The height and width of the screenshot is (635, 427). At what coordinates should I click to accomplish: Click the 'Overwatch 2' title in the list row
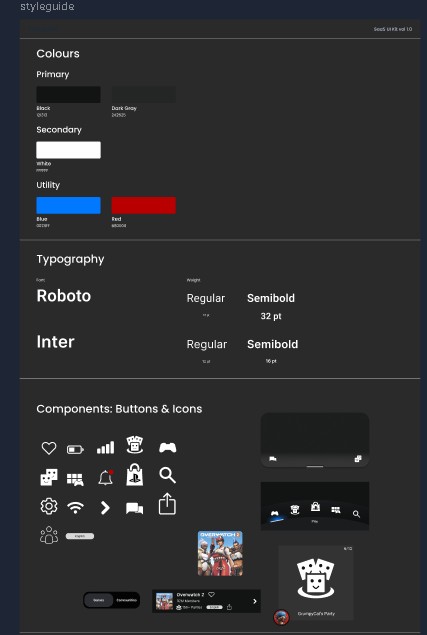point(190,595)
